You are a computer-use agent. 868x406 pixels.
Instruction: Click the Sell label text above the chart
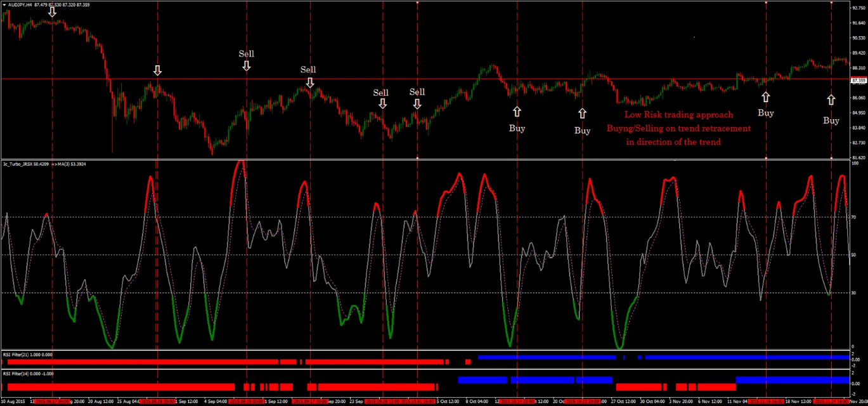pos(246,54)
